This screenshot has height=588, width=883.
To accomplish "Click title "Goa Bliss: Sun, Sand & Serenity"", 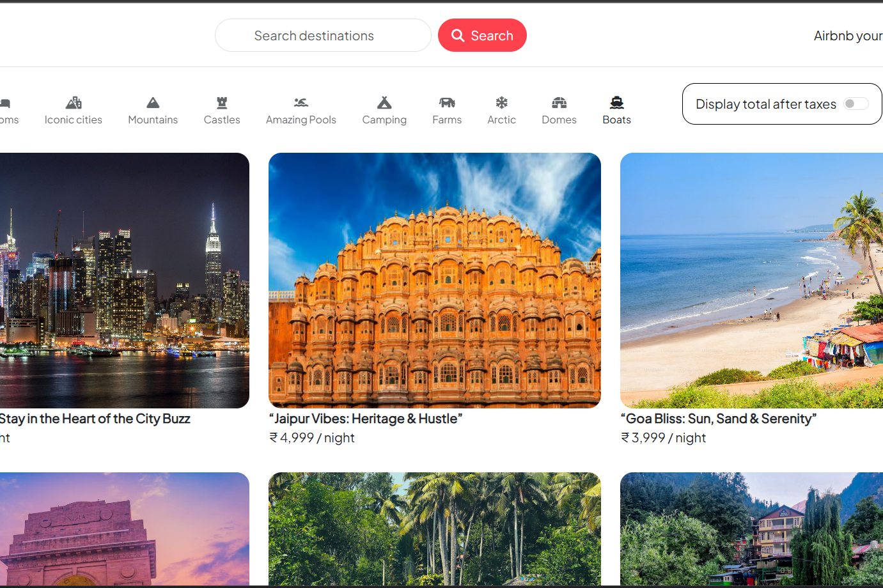I will (x=719, y=419).
